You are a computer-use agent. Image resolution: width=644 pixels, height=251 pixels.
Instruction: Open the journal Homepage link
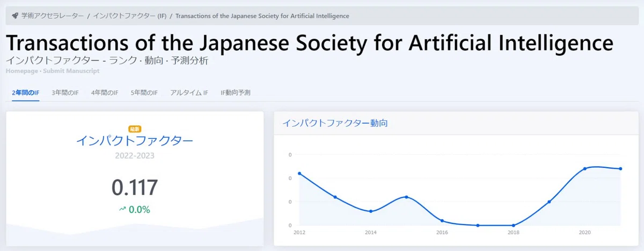coord(23,71)
